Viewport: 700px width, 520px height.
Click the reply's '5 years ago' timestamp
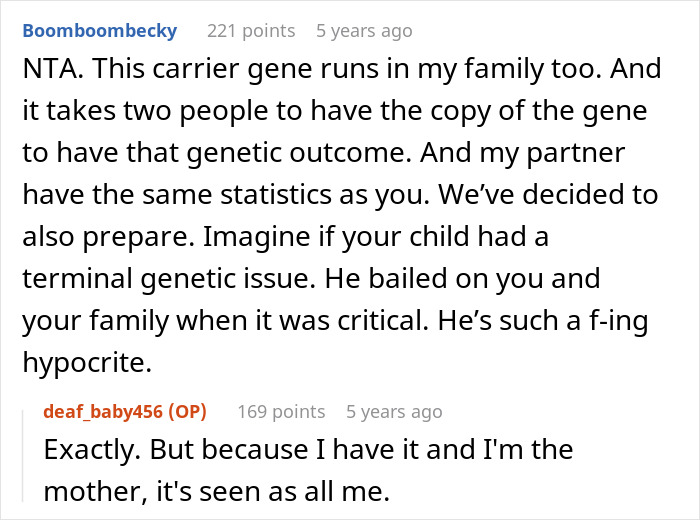coord(394,411)
